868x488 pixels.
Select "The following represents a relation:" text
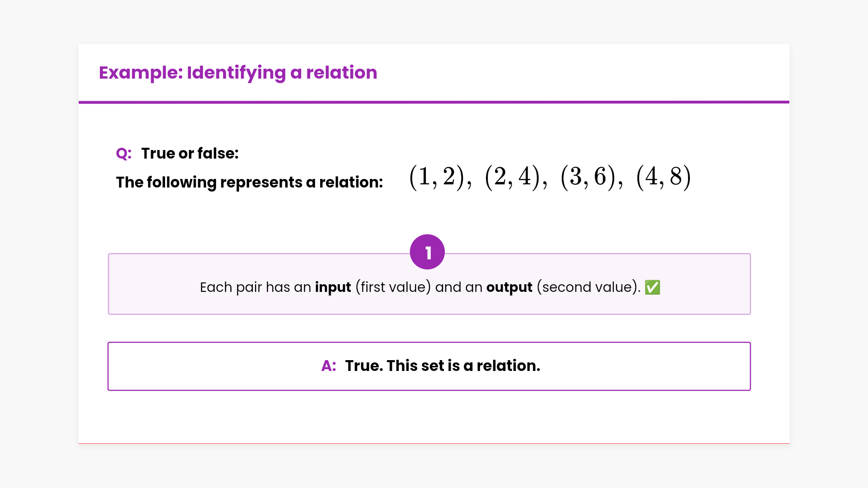[249, 182]
